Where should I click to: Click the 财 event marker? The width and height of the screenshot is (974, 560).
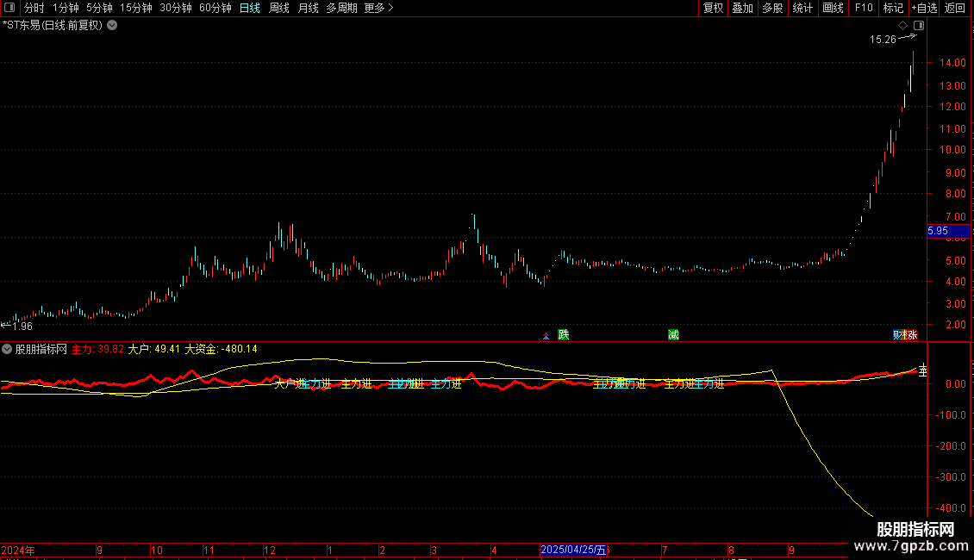[x=898, y=334]
